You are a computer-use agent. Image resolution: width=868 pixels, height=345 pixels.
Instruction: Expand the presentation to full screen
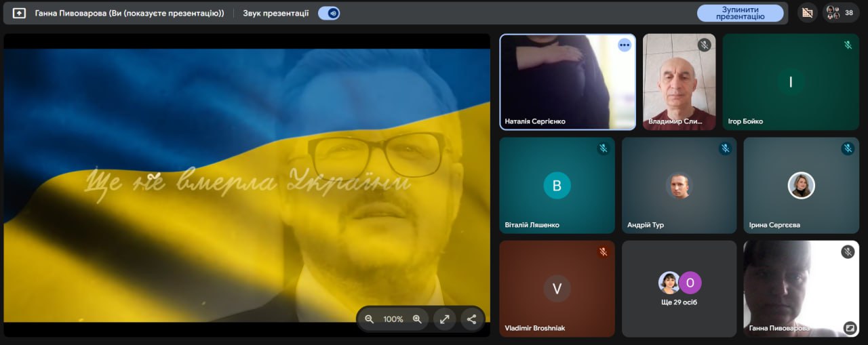pos(445,319)
